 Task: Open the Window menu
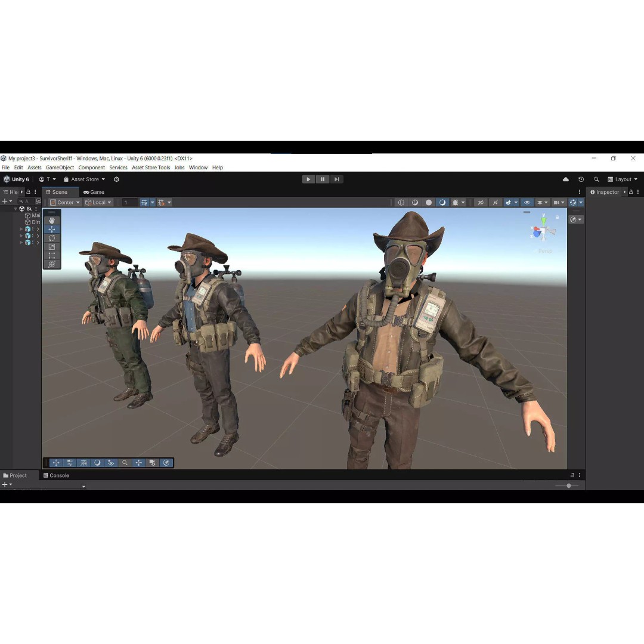(198, 168)
